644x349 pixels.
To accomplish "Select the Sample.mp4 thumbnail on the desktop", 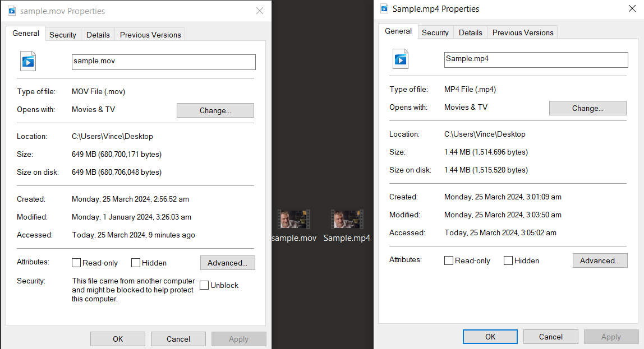I will tap(347, 219).
